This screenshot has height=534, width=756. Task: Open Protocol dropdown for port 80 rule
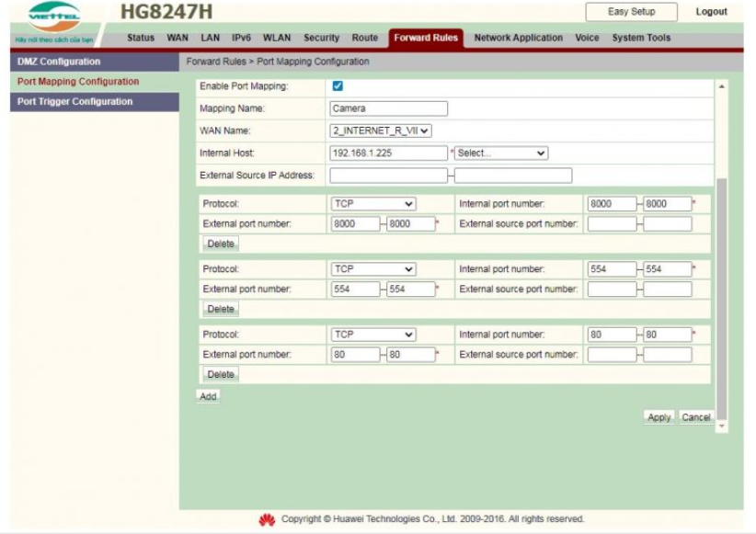click(372, 335)
